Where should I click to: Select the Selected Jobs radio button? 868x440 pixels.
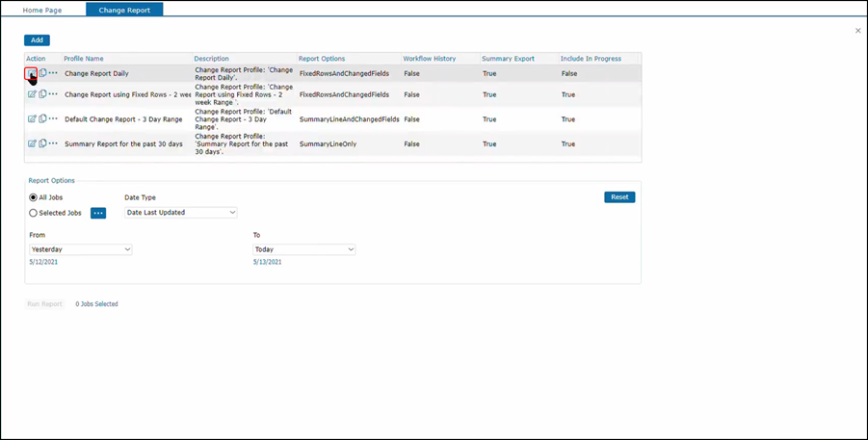34,213
